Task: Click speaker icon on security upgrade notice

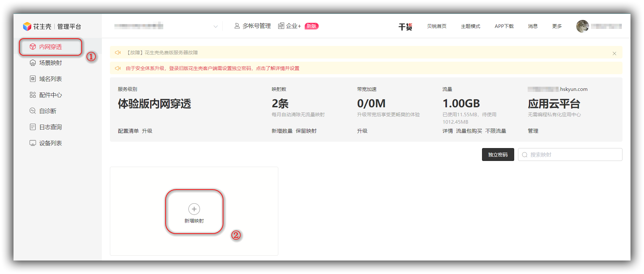Action: coord(118,68)
